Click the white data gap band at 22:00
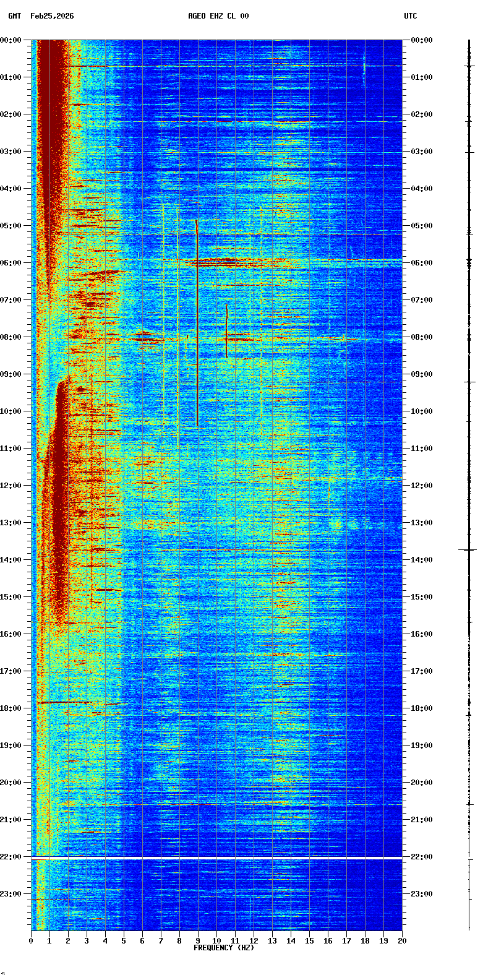The height and width of the screenshot is (980, 496). [216, 858]
